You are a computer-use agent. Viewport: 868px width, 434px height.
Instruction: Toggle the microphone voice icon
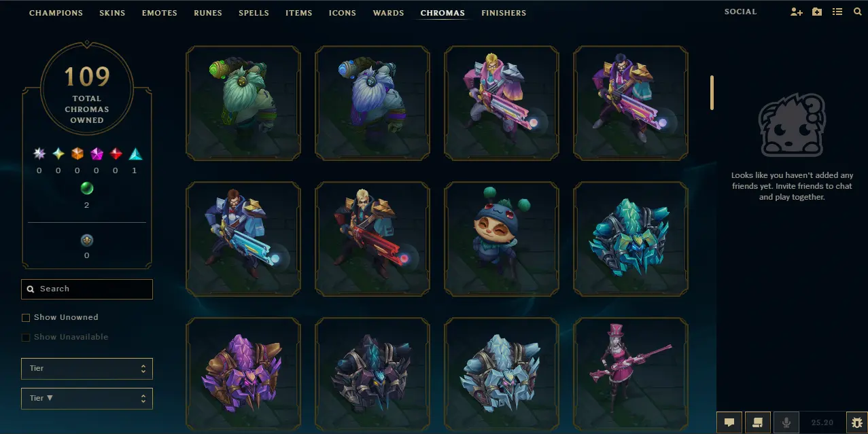(786, 422)
